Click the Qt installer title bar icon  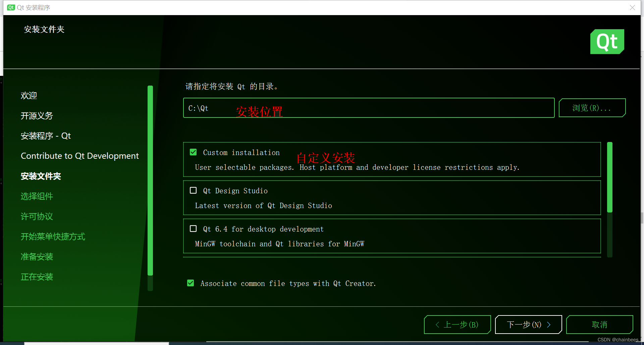(11, 7)
